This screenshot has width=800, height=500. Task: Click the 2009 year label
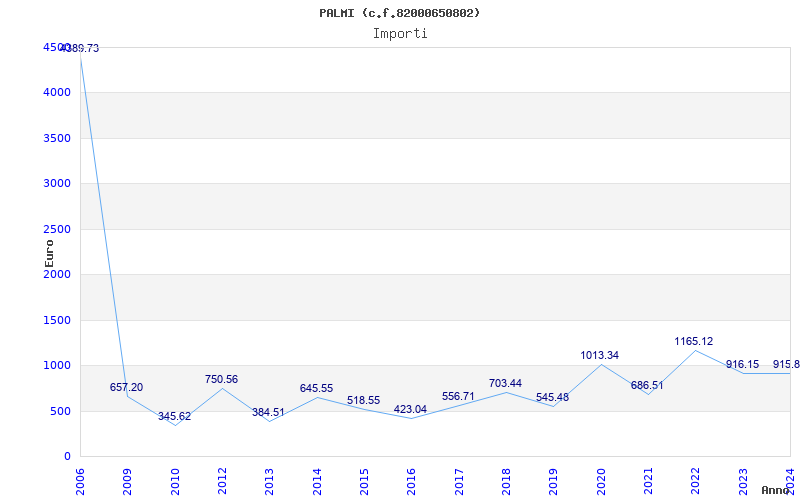(x=128, y=482)
